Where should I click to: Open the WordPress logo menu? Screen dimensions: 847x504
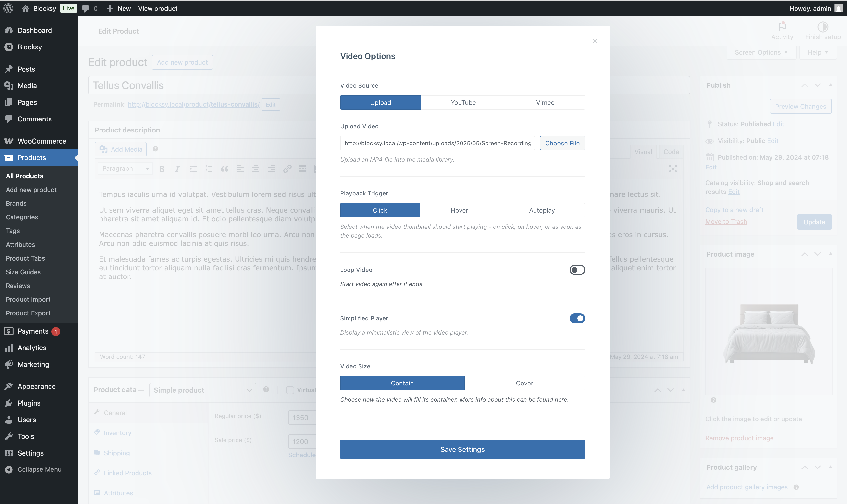(x=9, y=8)
